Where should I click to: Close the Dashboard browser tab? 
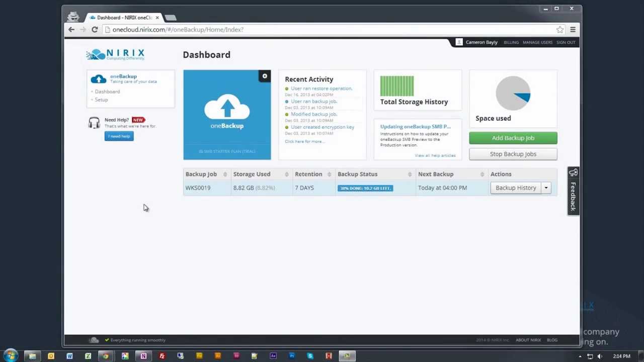[157, 18]
